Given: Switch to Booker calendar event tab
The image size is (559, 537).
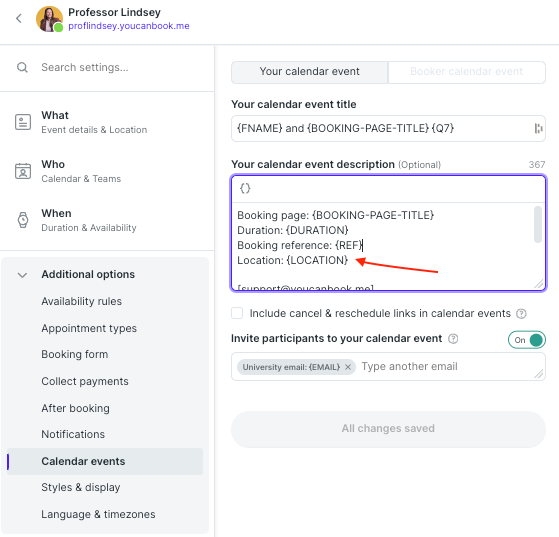Looking at the screenshot, I should point(466,72).
